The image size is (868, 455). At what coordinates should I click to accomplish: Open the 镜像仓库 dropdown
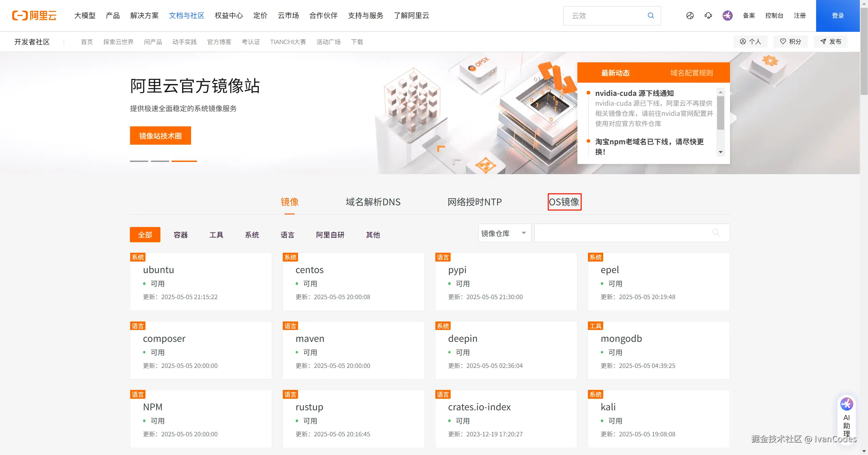point(505,233)
